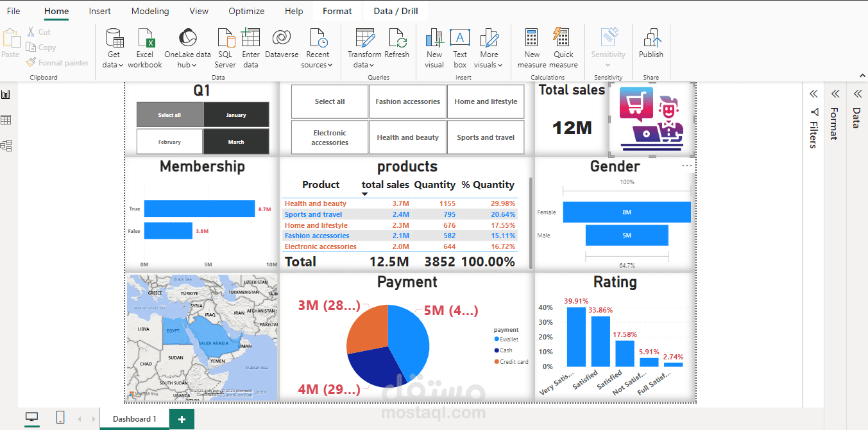
Task: Toggle the March slicer button
Action: 236,142
